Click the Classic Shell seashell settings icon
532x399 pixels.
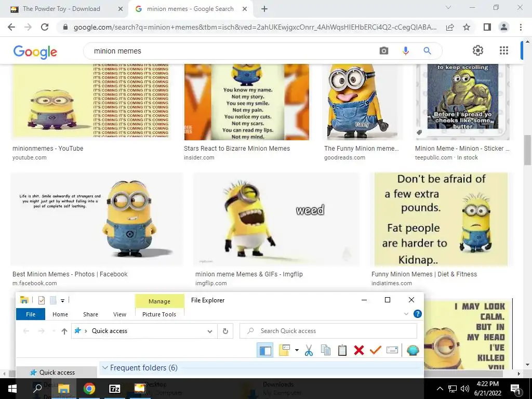413,350
